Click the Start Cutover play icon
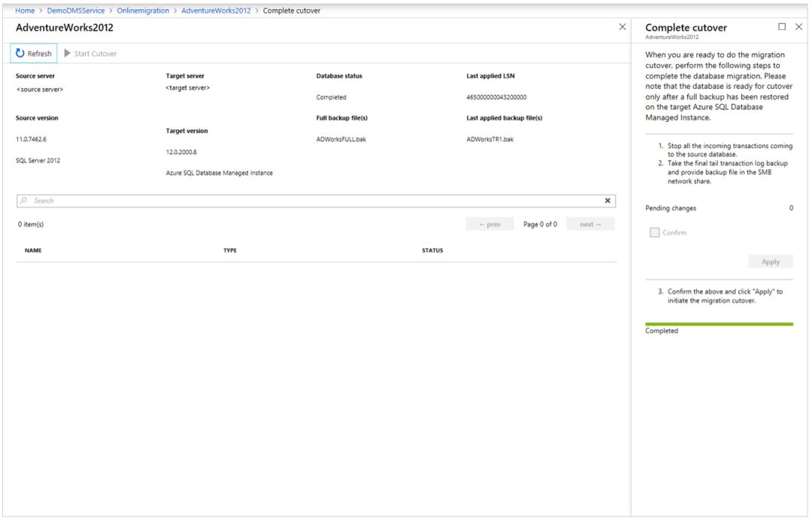This screenshot has width=812, height=521. click(x=68, y=53)
